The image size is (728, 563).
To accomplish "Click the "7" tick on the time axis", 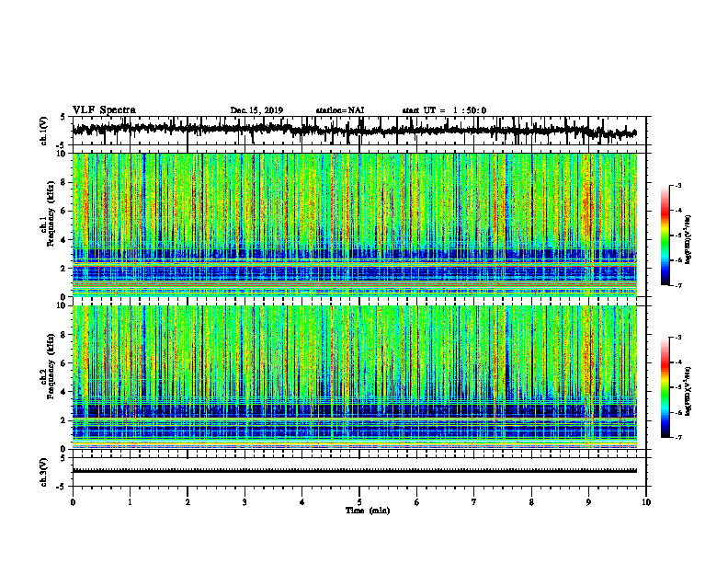I will point(474,502).
